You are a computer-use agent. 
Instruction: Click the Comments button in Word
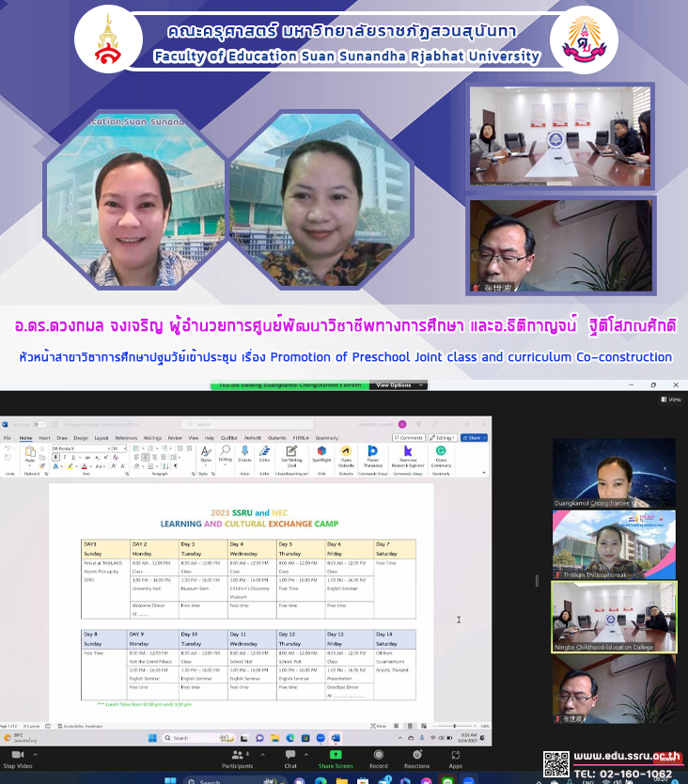(409, 437)
